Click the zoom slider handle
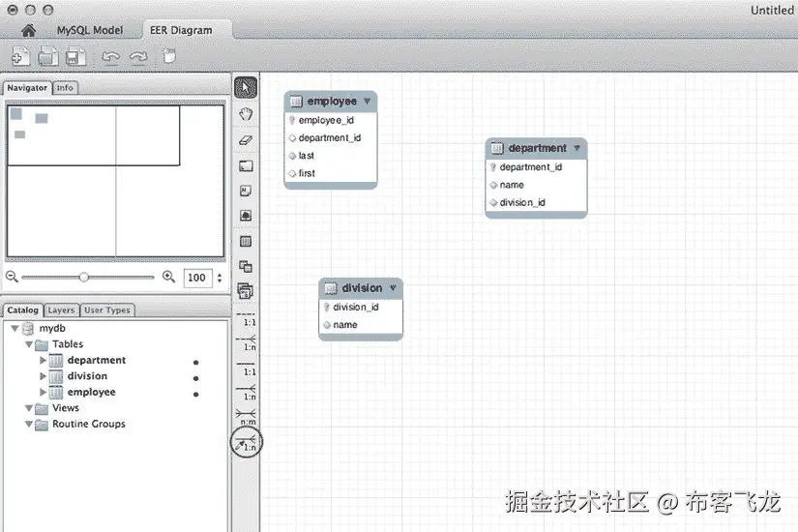 coord(84,277)
